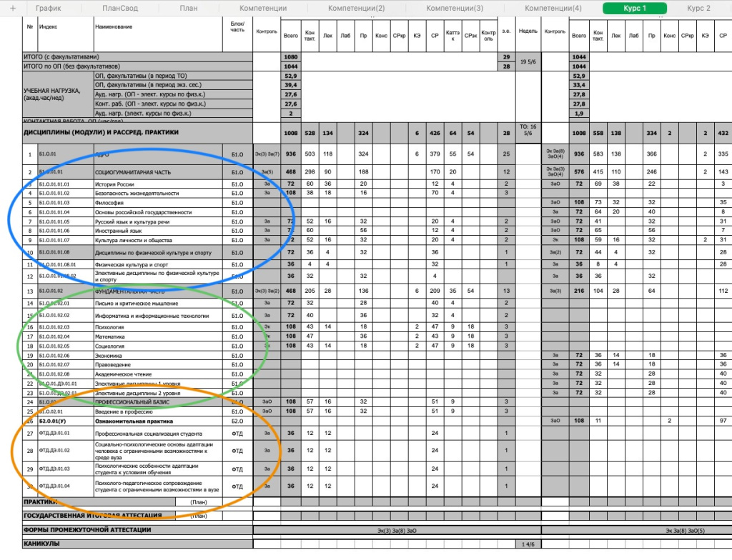Image resolution: width=732 pixels, height=560 pixels.
Task: Open the ПланСвод sheet tab
Action: coord(119,8)
